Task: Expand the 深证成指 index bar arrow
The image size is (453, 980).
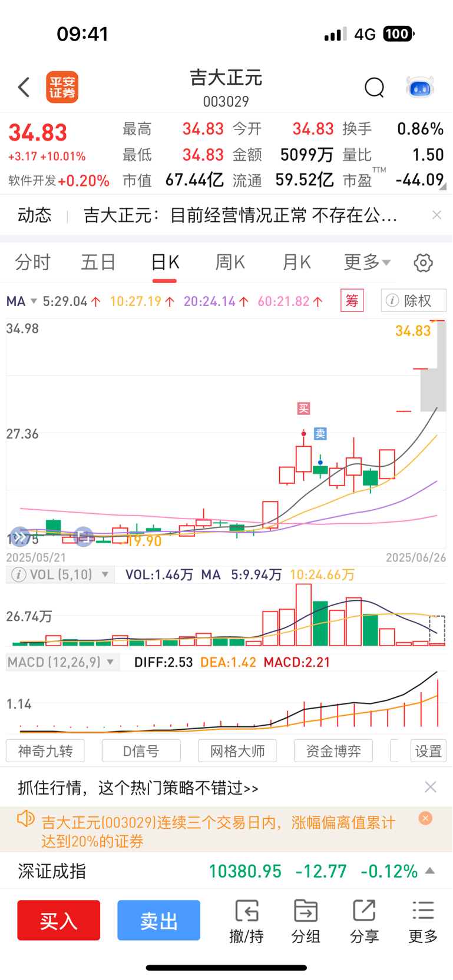Action: [x=430, y=871]
